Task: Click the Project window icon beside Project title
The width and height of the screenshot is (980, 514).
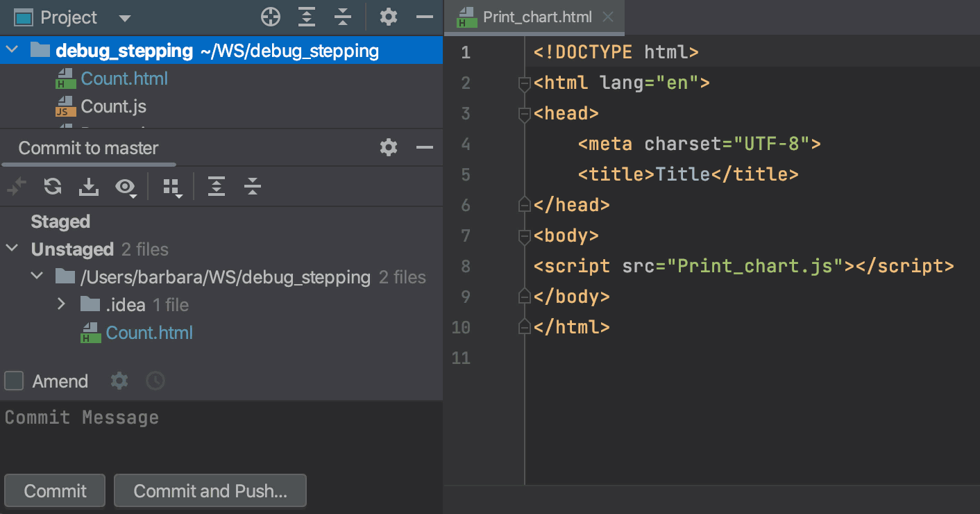Action: (x=24, y=17)
